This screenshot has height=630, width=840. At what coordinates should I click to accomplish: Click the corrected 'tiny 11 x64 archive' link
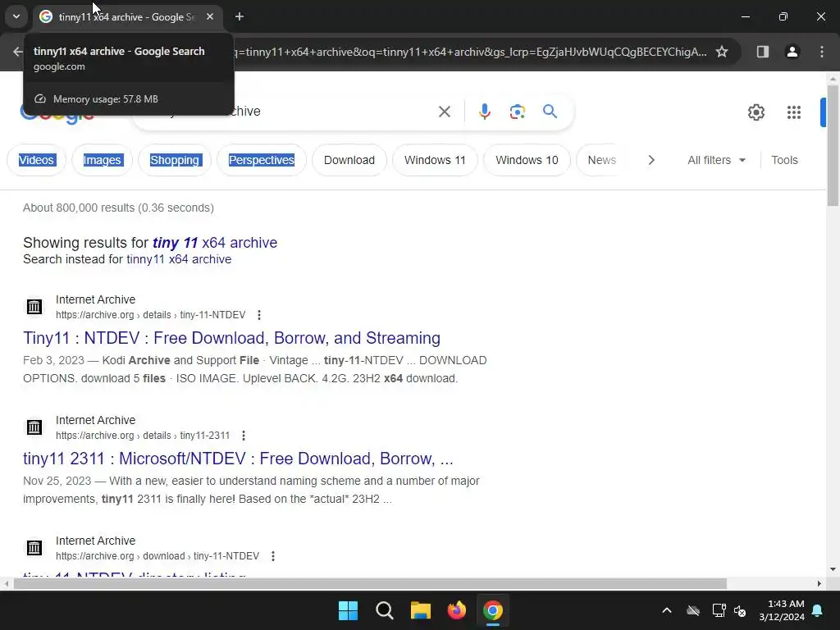click(x=215, y=243)
